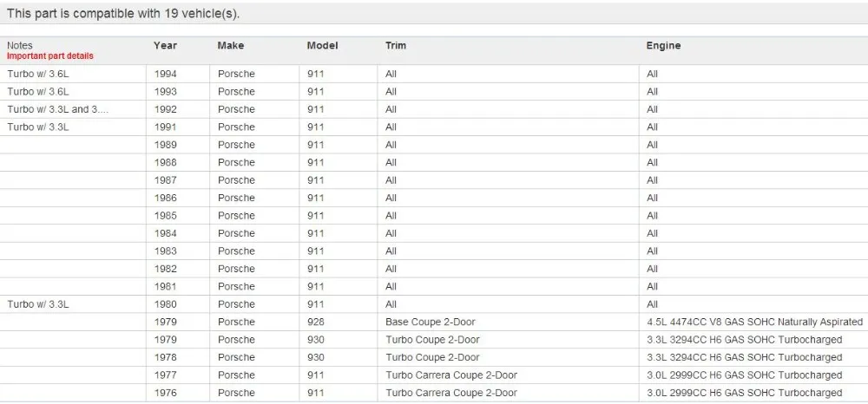Select the 'Notes' column header

tap(20, 45)
